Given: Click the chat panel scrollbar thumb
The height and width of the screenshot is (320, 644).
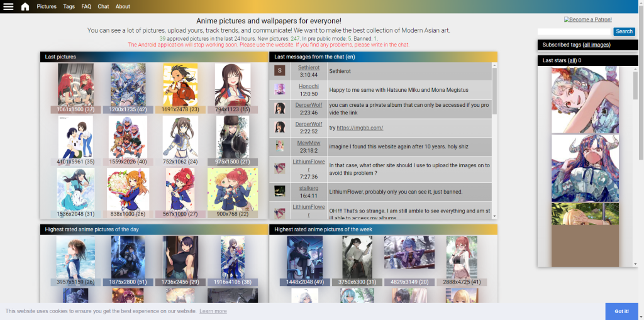Looking at the screenshot, I should [x=494, y=91].
